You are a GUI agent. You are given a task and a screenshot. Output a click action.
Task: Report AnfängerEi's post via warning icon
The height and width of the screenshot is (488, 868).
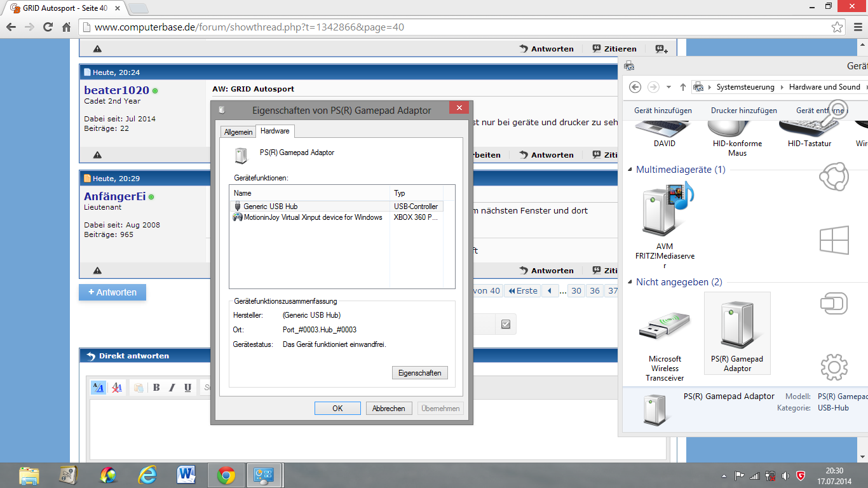point(97,271)
